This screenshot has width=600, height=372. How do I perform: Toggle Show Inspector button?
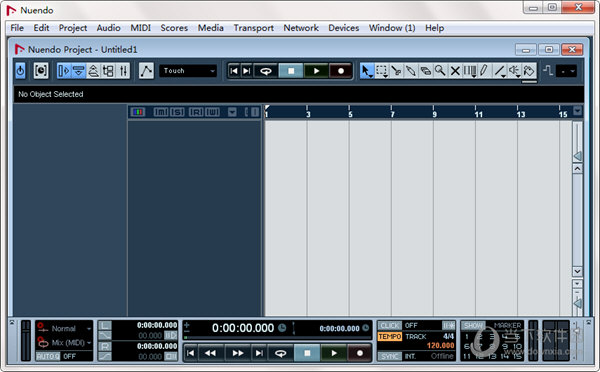[x=64, y=71]
